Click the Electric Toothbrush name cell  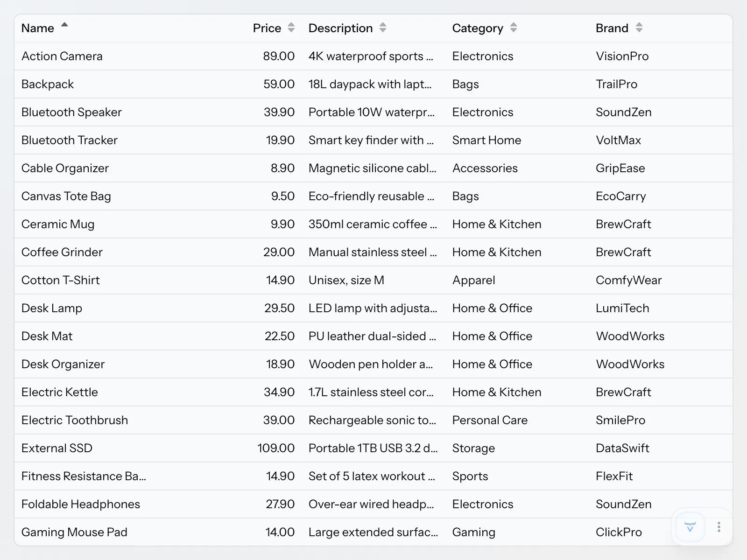(x=75, y=420)
